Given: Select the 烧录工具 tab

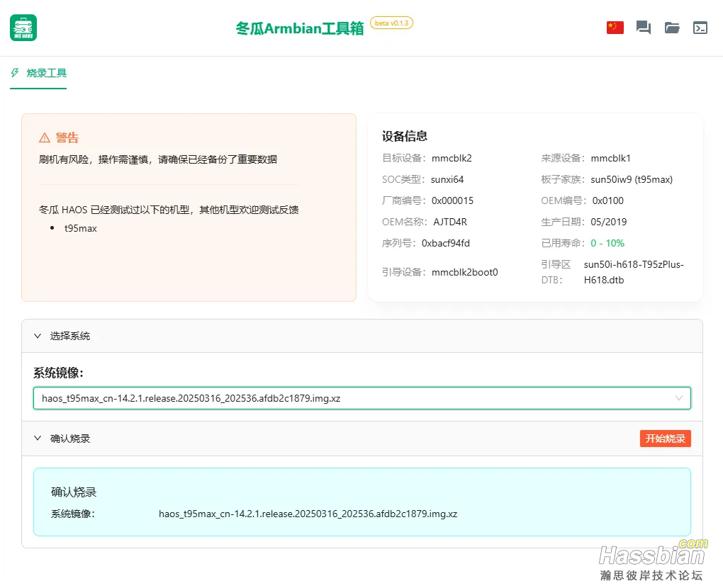Looking at the screenshot, I should coord(38,73).
